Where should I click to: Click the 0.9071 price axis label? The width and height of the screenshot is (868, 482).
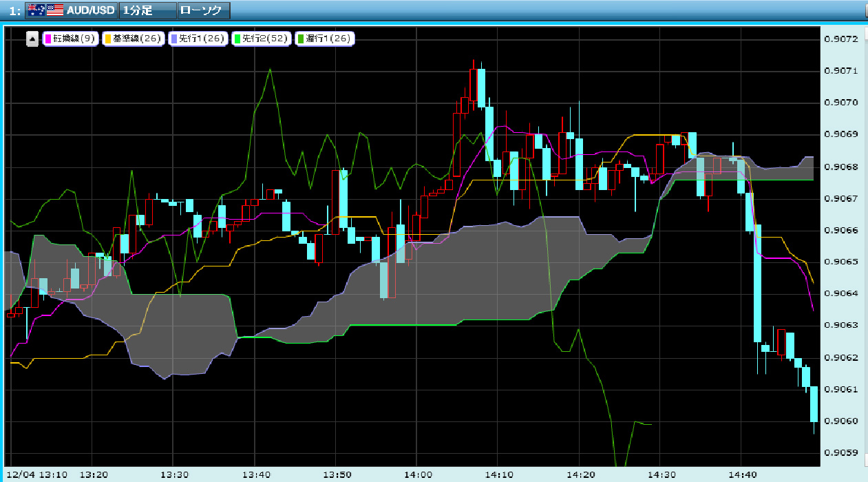[x=841, y=71]
